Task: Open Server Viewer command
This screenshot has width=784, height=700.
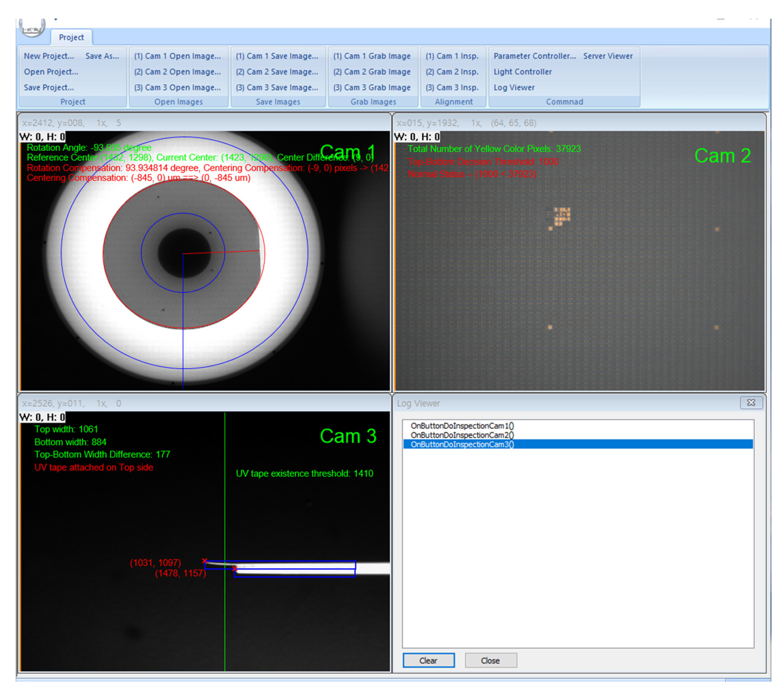Action: pos(608,56)
